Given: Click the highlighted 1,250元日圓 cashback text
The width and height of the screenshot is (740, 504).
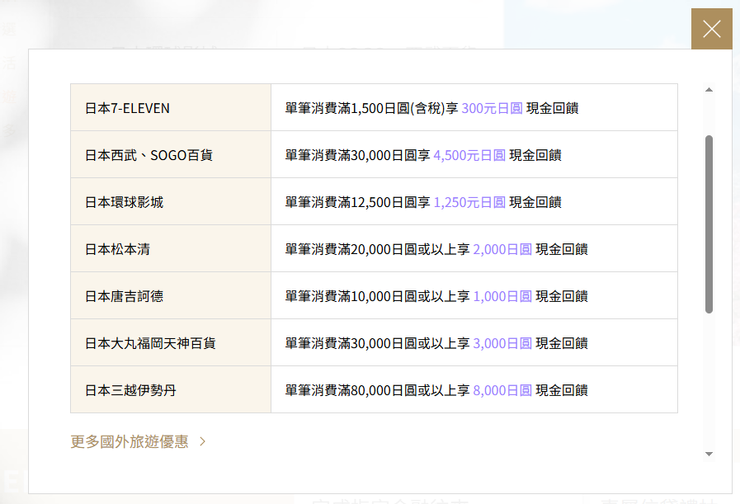Looking at the screenshot, I should 469,202.
